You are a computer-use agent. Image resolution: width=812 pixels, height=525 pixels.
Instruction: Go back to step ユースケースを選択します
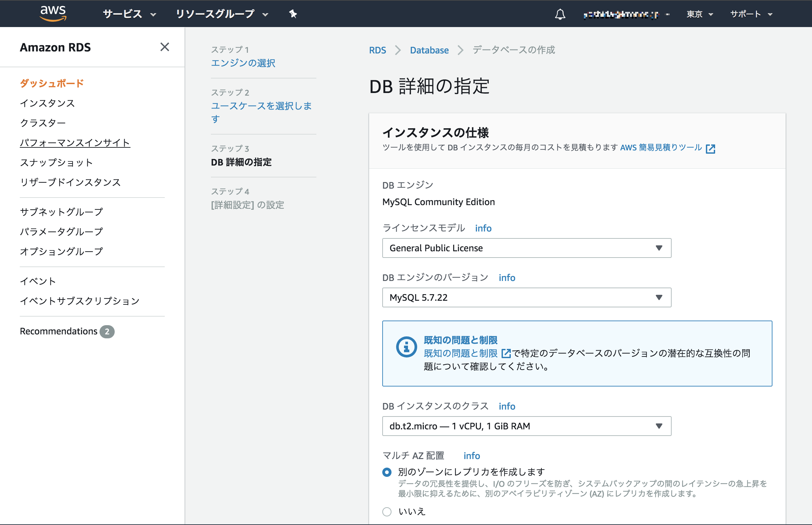click(261, 112)
